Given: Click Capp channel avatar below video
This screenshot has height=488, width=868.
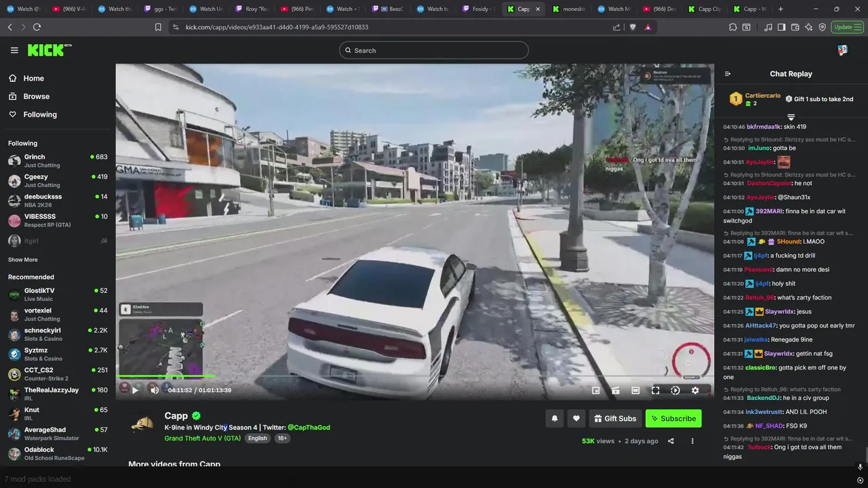Looking at the screenshot, I should click(x=142, y=424).
